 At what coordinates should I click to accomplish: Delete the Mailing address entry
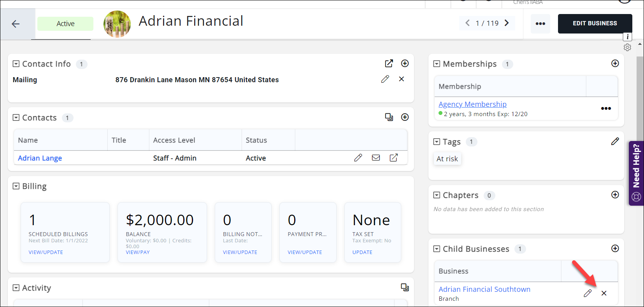coord(402,79)
